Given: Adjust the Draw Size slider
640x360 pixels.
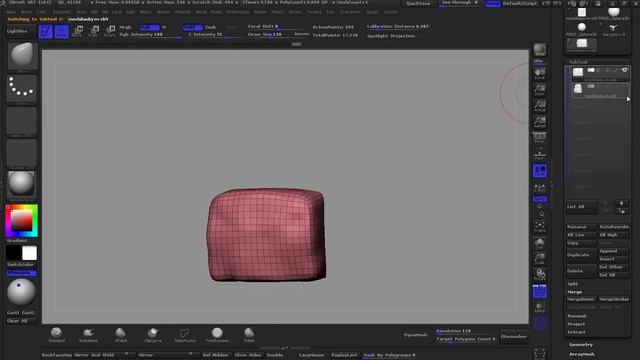Looking at the screenshot, I should click(x=269, y=35).
